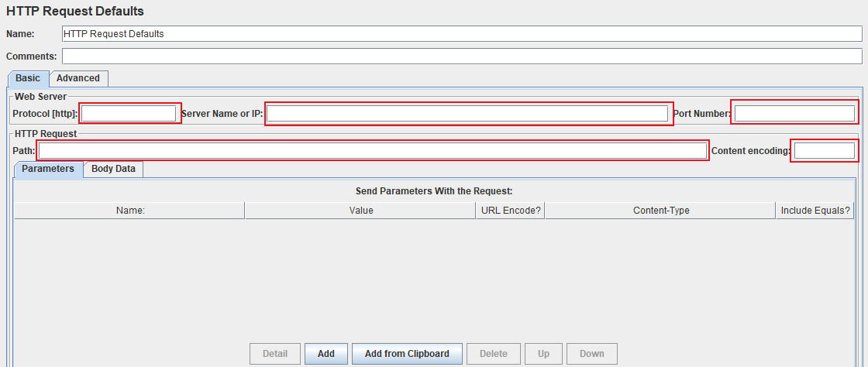This screenshot has width=868, height=367.
Task: Click the Content-Type column header
Action: pyautogui.click(x=660, y=211)
